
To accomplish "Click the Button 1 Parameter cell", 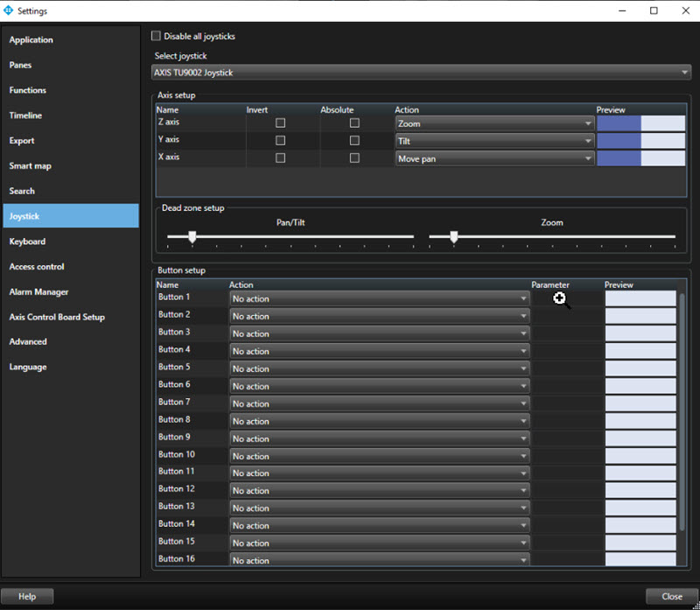I will [567, 298].
